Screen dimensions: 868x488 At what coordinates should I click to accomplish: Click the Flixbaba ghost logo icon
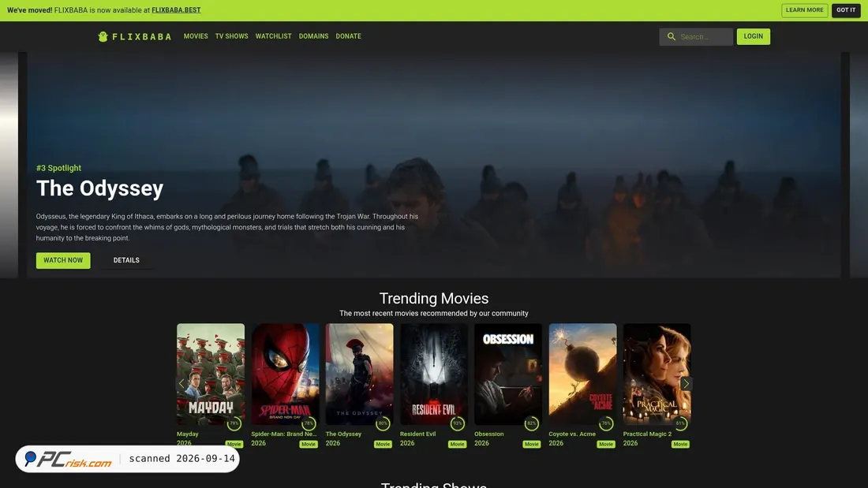click(x=103, y=36)
